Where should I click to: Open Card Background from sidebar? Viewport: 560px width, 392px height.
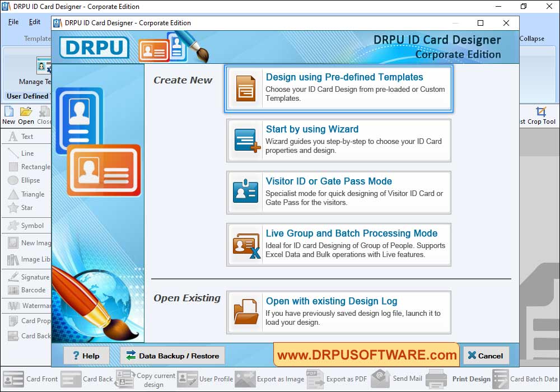29,336
